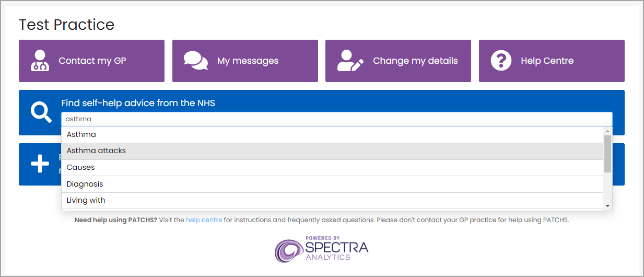
Task: Click the search field containing asthma
Action: tap(337, 119)
